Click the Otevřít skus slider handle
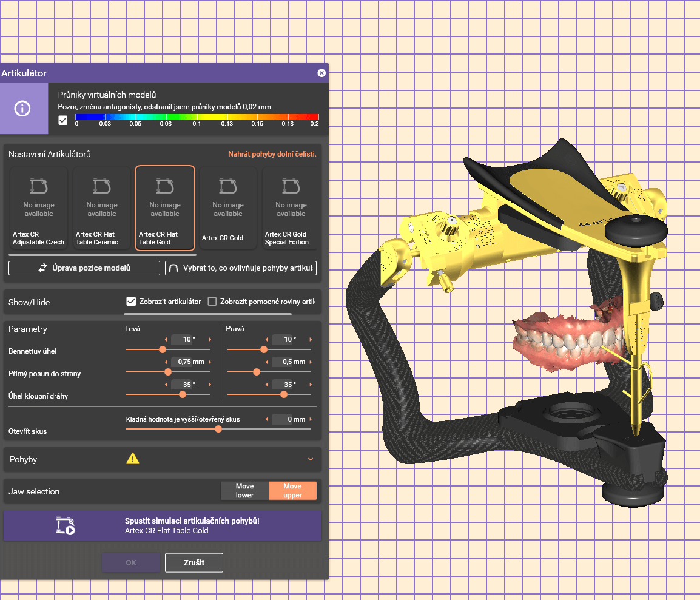This screenshot has width=700, height=600. pyautogui.click(x=218, y=429)
